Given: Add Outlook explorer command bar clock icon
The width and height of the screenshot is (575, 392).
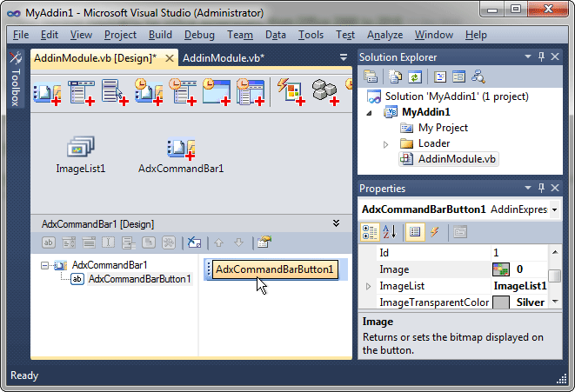Looking at the screenshot, I should pyautogui.click(x=149, y=92).
